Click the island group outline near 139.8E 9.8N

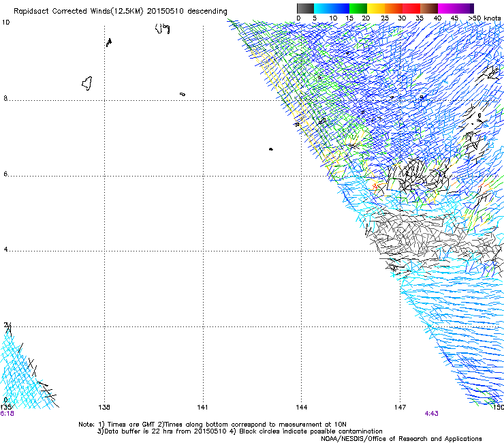[x=162, y=29]
